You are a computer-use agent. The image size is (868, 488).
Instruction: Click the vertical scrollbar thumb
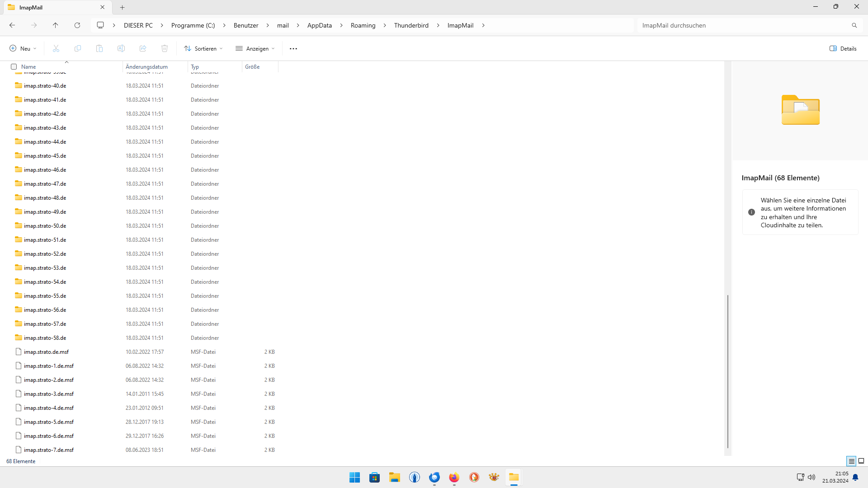point(728,371)
